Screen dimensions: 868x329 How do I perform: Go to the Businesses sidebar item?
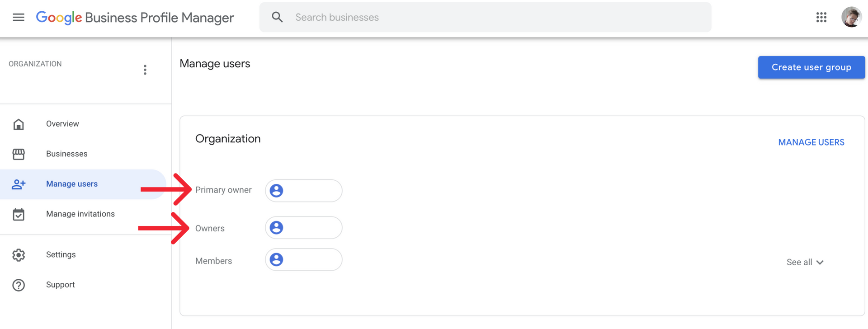[83, 154]
